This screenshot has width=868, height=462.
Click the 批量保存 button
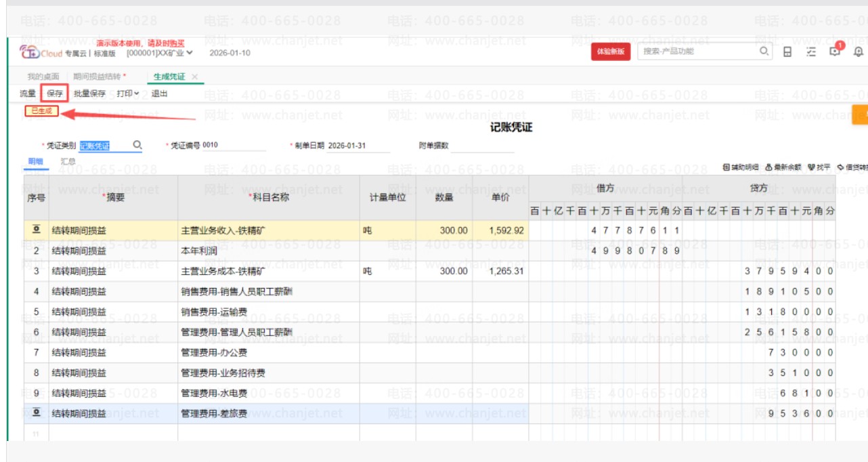click(89, 93)
